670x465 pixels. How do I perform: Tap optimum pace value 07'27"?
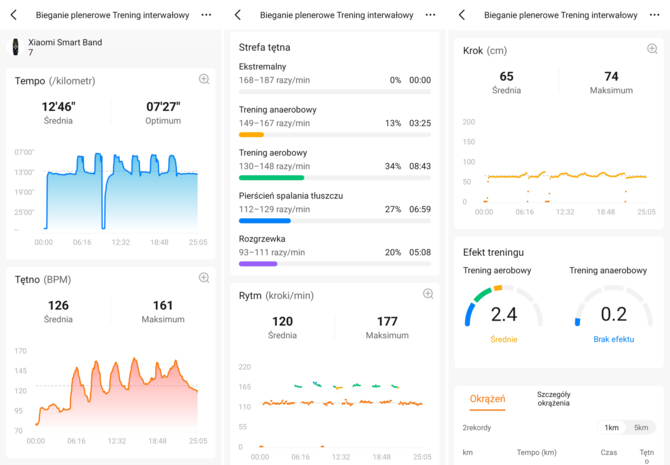coord(163,106)
